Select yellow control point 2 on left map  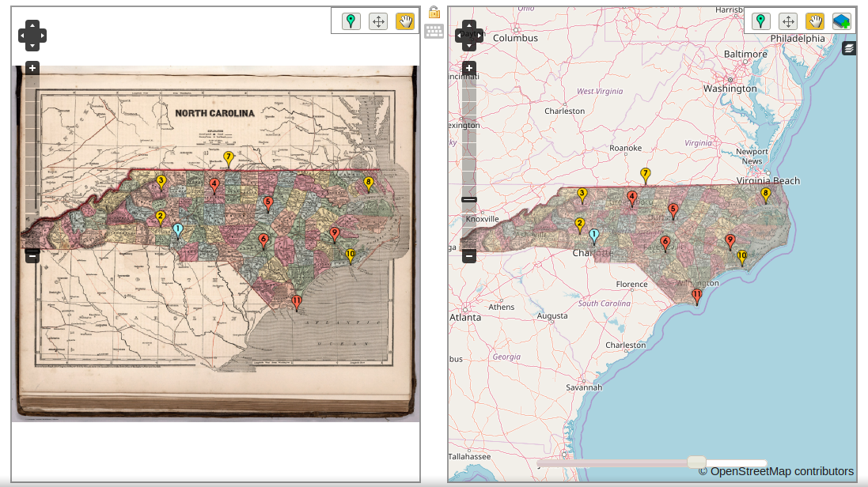(x=161, y=218)
